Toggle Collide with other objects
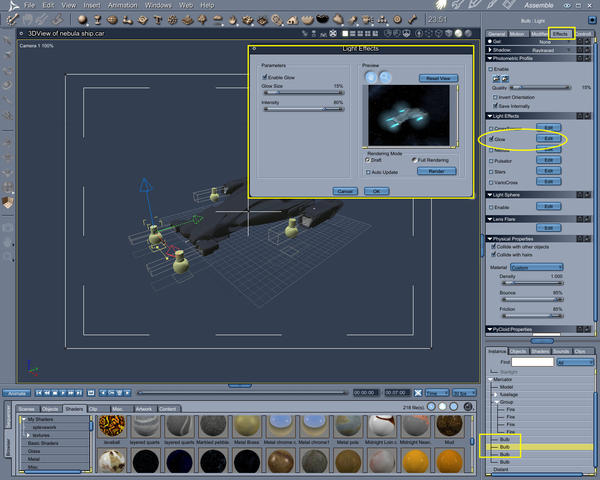Viewport: 600px width, 480px height. (x=494, y=247)
